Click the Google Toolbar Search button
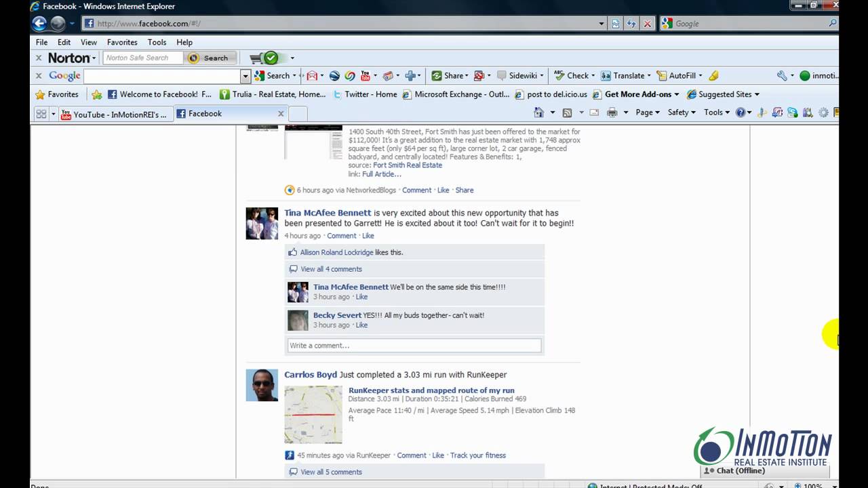The height and width of the screenshot is (488, 868). [273, 76]
